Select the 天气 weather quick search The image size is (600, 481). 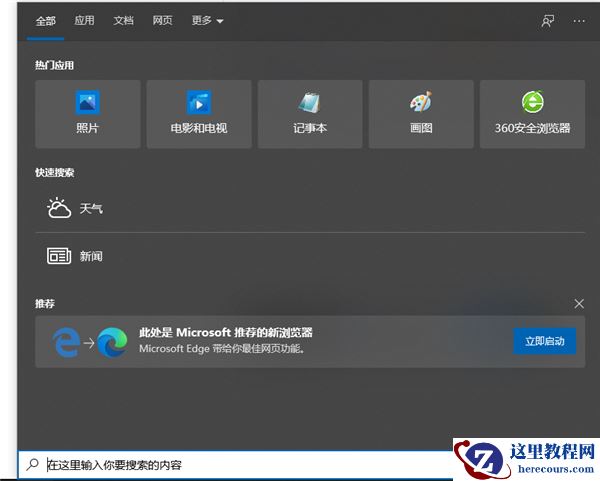310,209
